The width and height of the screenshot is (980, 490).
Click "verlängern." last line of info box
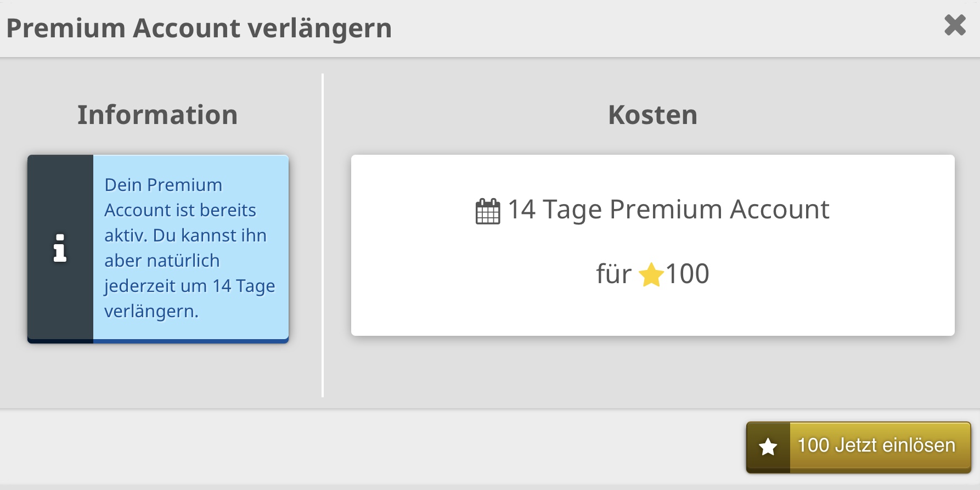click(151, 311)
